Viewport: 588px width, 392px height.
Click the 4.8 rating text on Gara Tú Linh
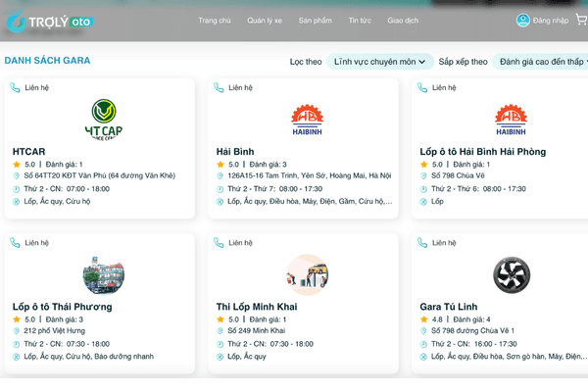point(437,319)
